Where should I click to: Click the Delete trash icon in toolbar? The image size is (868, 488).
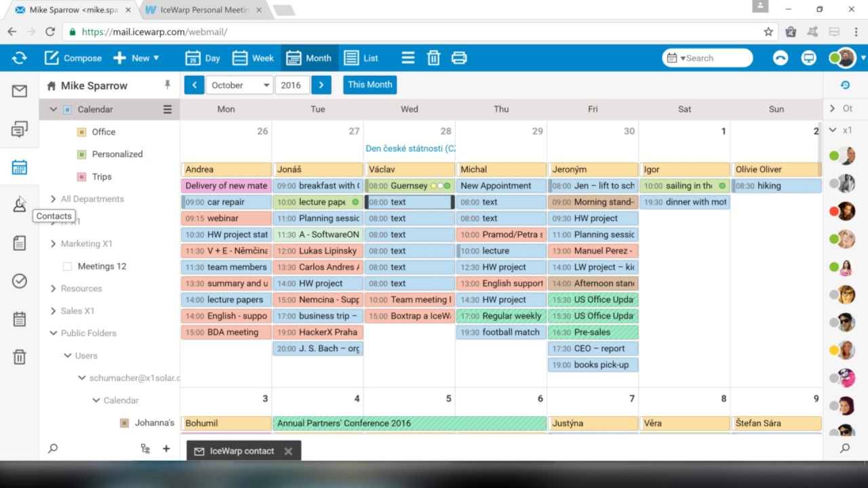(x=433, y=58)
